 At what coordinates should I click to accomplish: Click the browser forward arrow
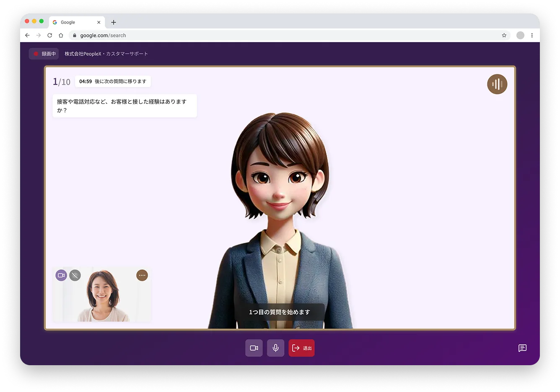click(39, 35)
